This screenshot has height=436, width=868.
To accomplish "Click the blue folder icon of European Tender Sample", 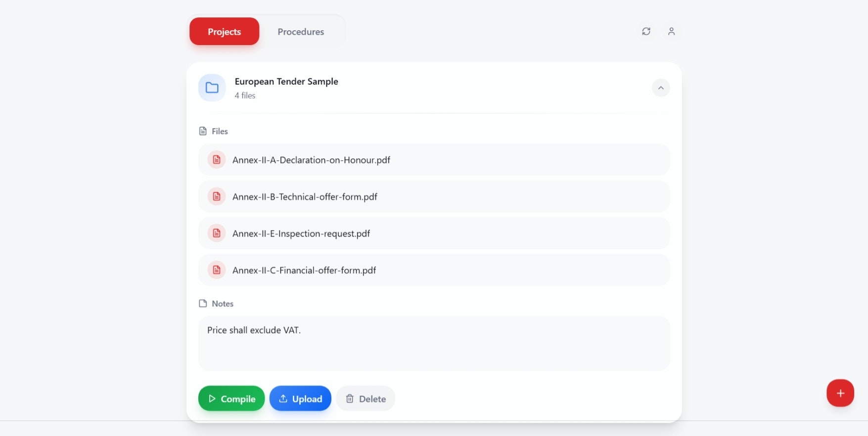I will [212, 88].
